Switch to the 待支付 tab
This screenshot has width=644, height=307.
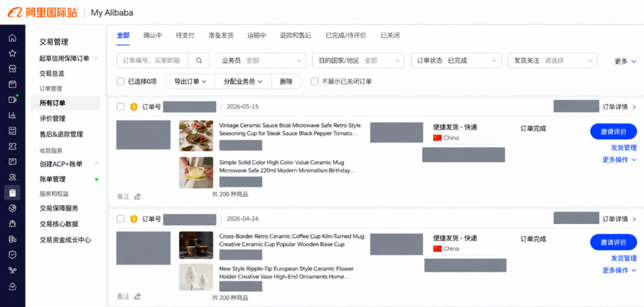[x=185, y=35]
